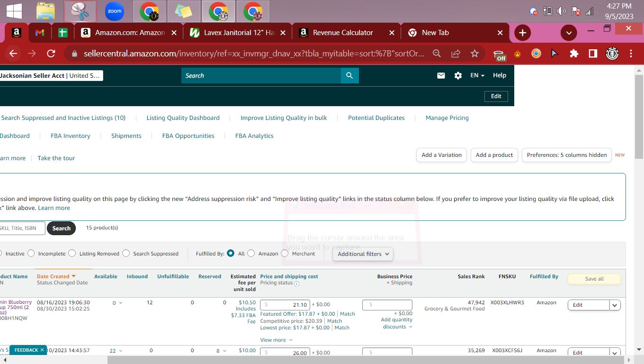644x364 pixels.
Task: Open File Explorer from the taskbar
Action: pyautogui.click(x=45, y=11)
